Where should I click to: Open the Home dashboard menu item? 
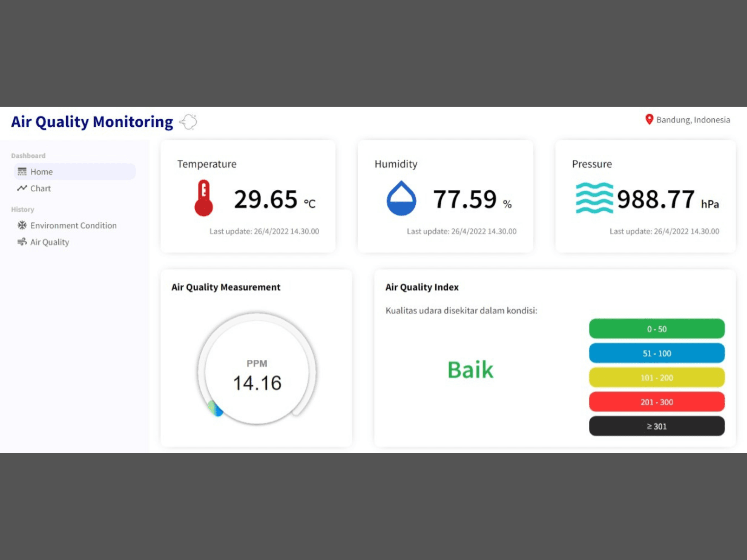(42, 172)
